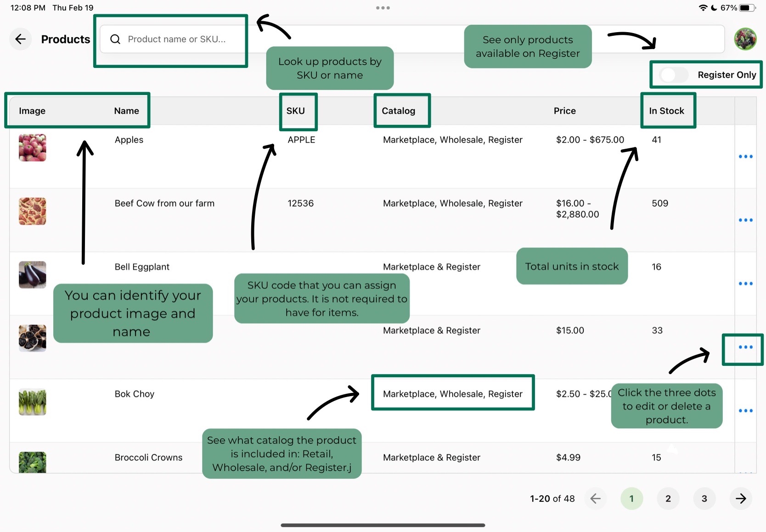Open three-dots menu for Bell Eggplant
Image resolution: width=766 pixels, height=532 pixels.
click(x=745, y=284)
